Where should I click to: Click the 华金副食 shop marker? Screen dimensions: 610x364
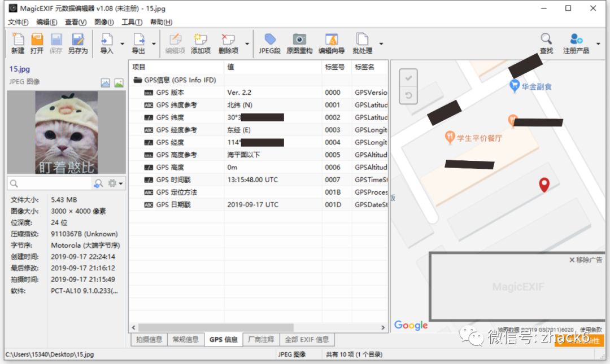(x=515, y=86)
